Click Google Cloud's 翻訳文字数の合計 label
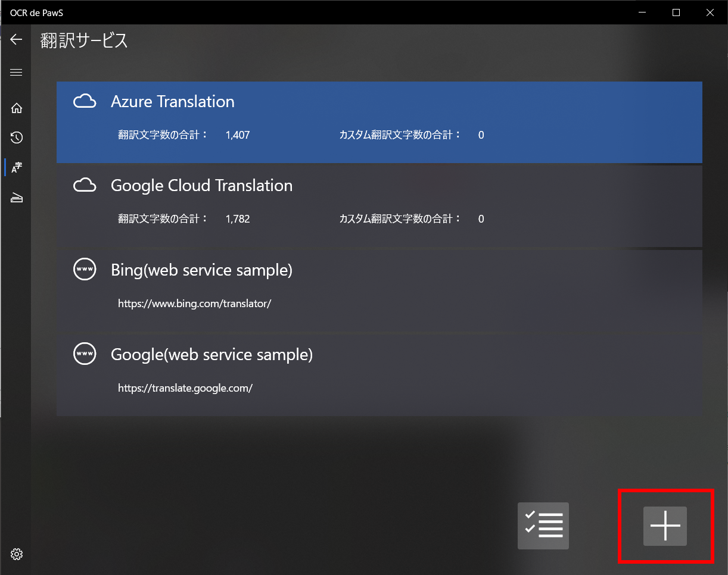This screenshot has height=575, width=728. pos(163,219)
